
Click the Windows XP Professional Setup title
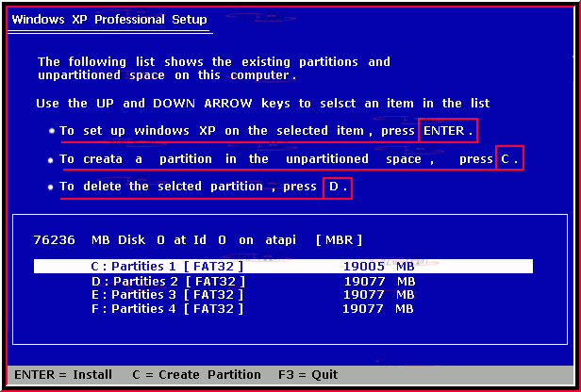tap(109, 20)
